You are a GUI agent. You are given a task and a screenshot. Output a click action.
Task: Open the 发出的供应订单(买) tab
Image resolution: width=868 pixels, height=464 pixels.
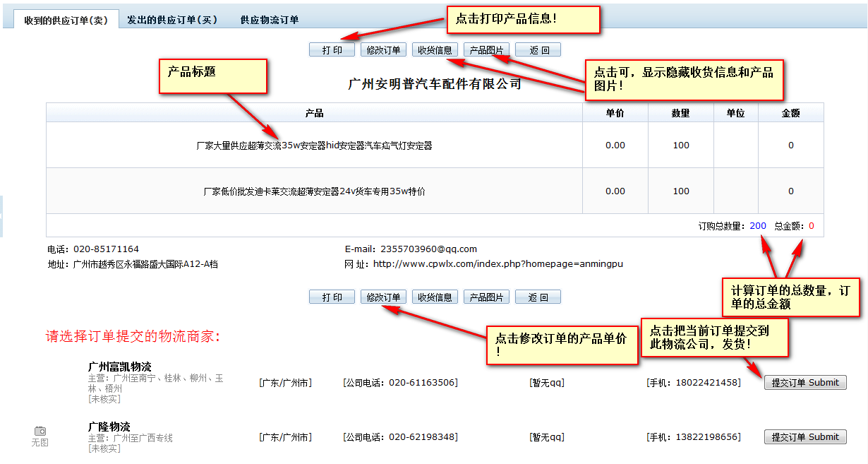(172, 20)
